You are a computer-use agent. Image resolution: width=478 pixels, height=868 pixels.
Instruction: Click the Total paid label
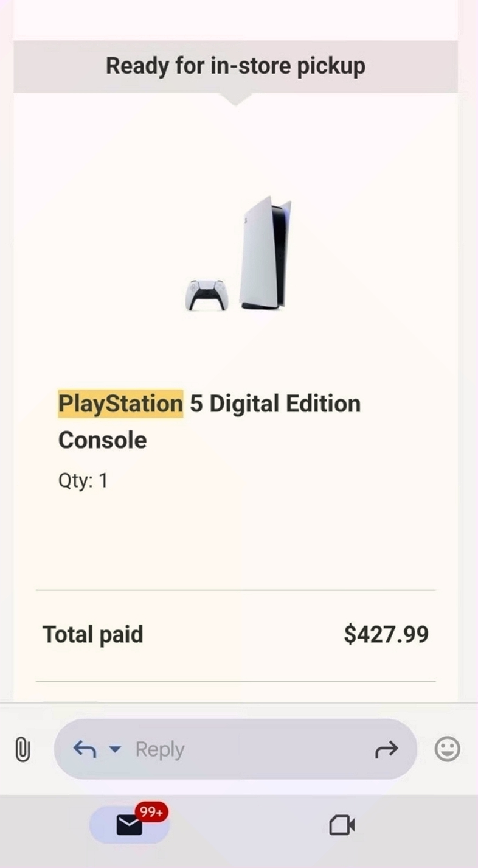click(92, 634)
